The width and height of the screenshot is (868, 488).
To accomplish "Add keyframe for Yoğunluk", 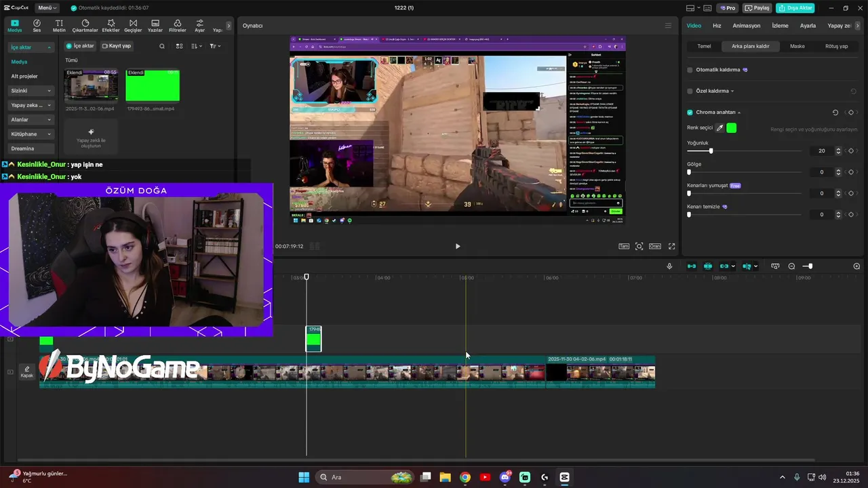I will pos(851,150).
